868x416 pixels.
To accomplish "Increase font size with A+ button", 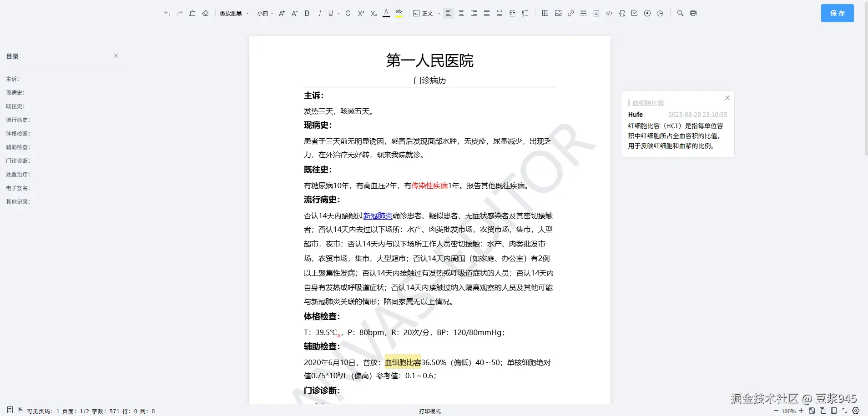I will coord(282,14).
